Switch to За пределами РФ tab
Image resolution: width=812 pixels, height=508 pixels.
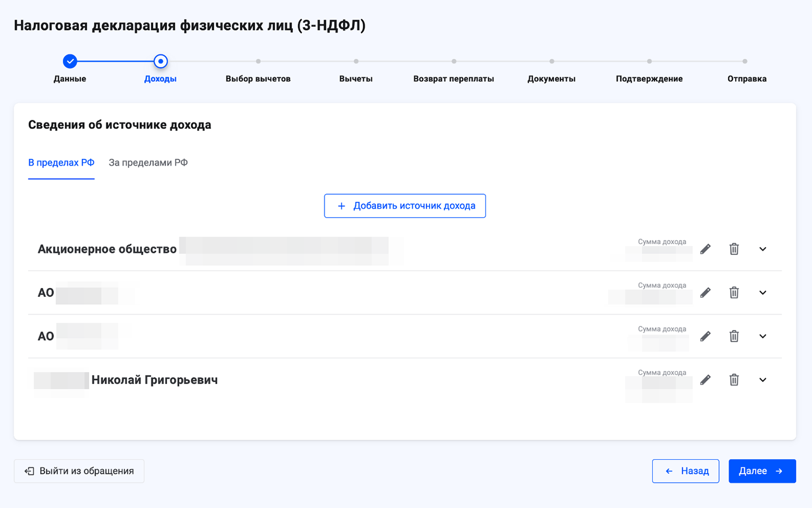pos(148,163)
